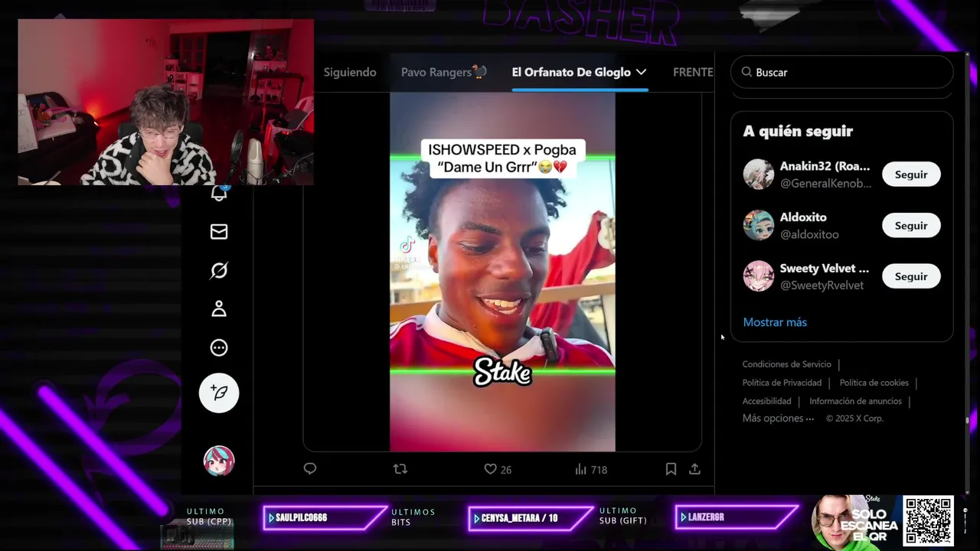Open the messages envelope icon
Image resolution: width=980 pixels, height=551 pixels.
pos(219,231)
